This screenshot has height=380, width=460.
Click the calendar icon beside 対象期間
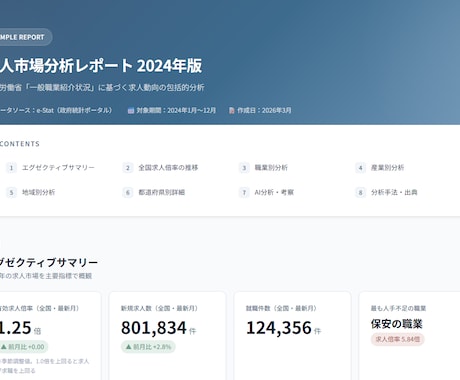click(x=131, y=110)
